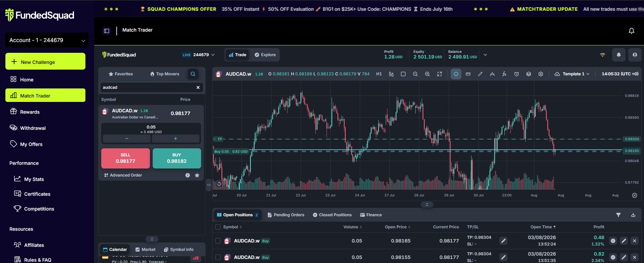Change the H1 timeframe
The image size is (644, 263).
379,74
